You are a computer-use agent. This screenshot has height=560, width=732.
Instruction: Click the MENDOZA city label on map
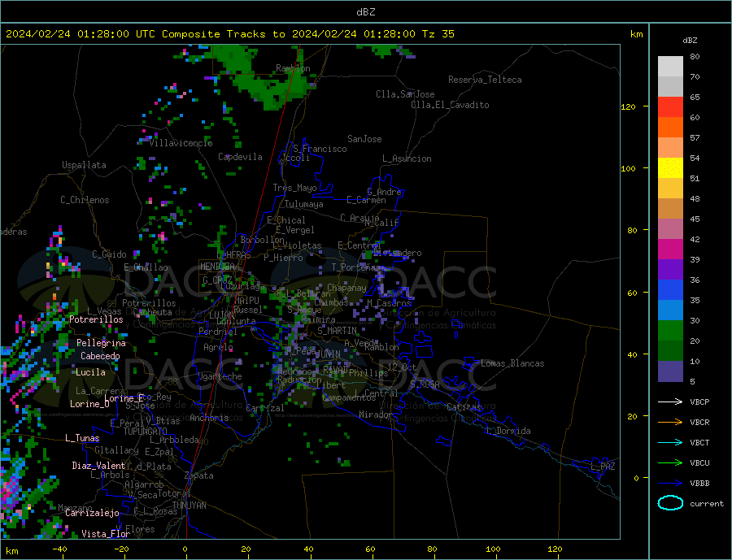(217, 267)
